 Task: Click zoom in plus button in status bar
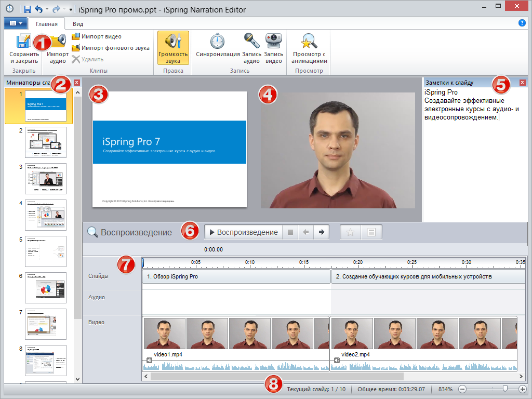point(523,389)
